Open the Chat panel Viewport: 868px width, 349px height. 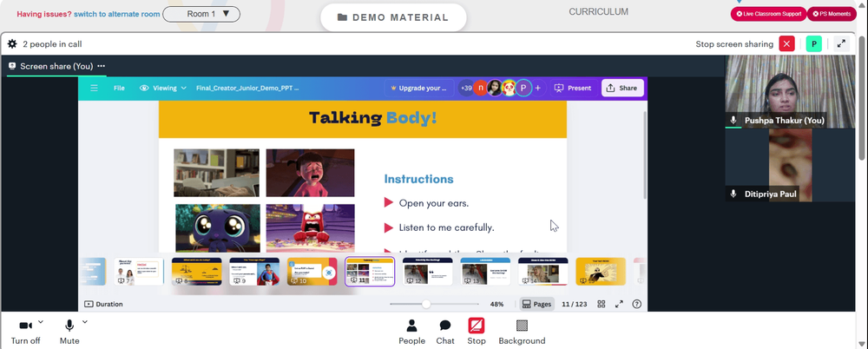[x=445, y=333]
